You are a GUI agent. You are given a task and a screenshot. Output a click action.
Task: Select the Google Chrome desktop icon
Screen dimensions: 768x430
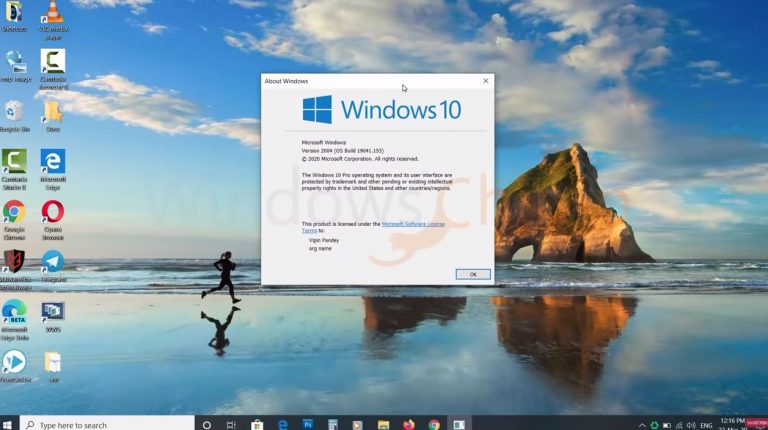point(14,220)
